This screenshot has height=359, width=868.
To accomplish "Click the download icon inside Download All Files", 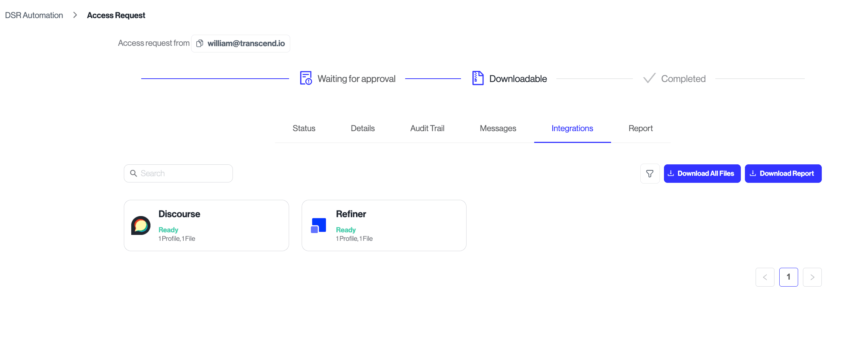I will click(671, 173).
